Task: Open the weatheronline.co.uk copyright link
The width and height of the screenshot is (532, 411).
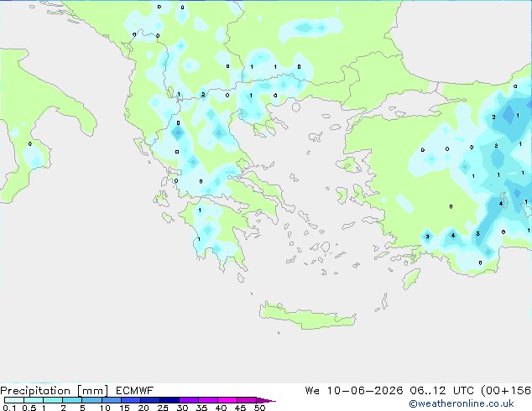Action: [x=462, y=403]
